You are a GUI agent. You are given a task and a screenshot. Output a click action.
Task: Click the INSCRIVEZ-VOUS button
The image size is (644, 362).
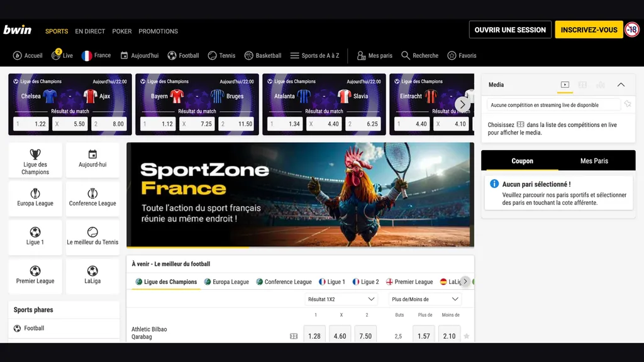point(589,30)
